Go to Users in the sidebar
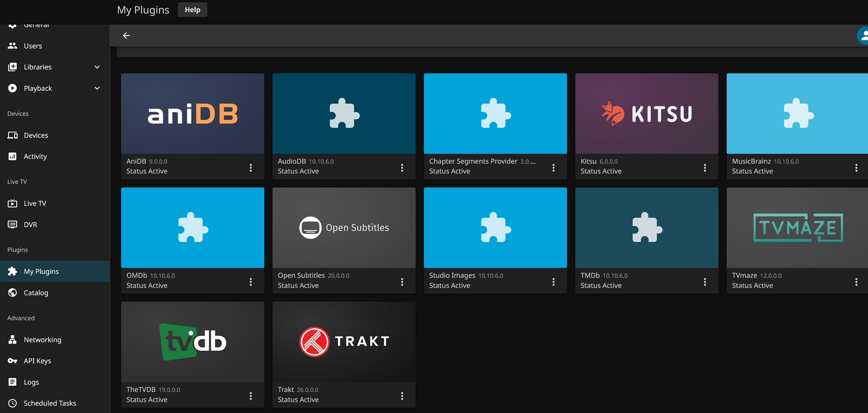Viewport: 868px width, 413px height. tap(33, 46)
